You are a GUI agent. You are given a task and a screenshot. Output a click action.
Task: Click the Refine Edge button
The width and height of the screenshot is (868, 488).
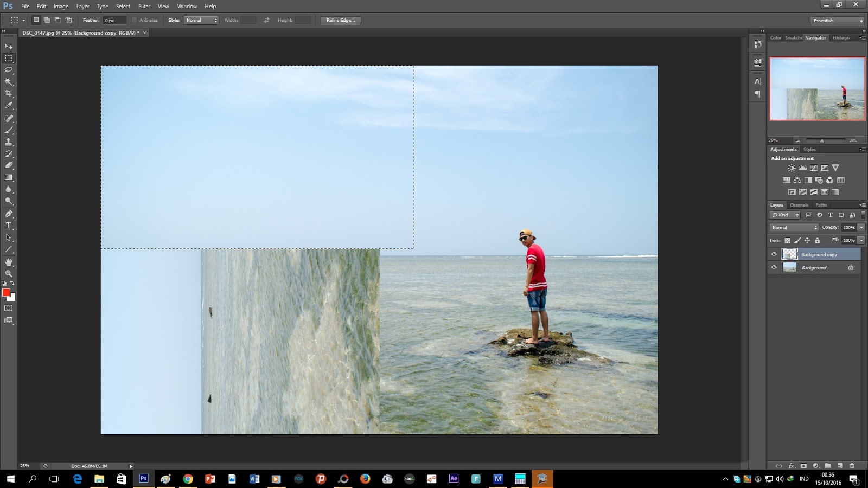point(341,20)
